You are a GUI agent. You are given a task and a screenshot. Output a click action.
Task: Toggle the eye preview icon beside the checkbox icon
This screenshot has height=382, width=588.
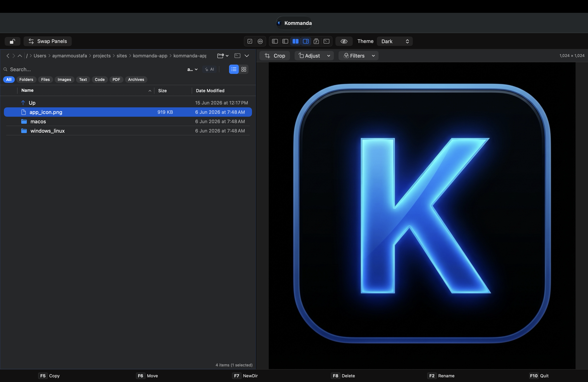click(260, 41)
